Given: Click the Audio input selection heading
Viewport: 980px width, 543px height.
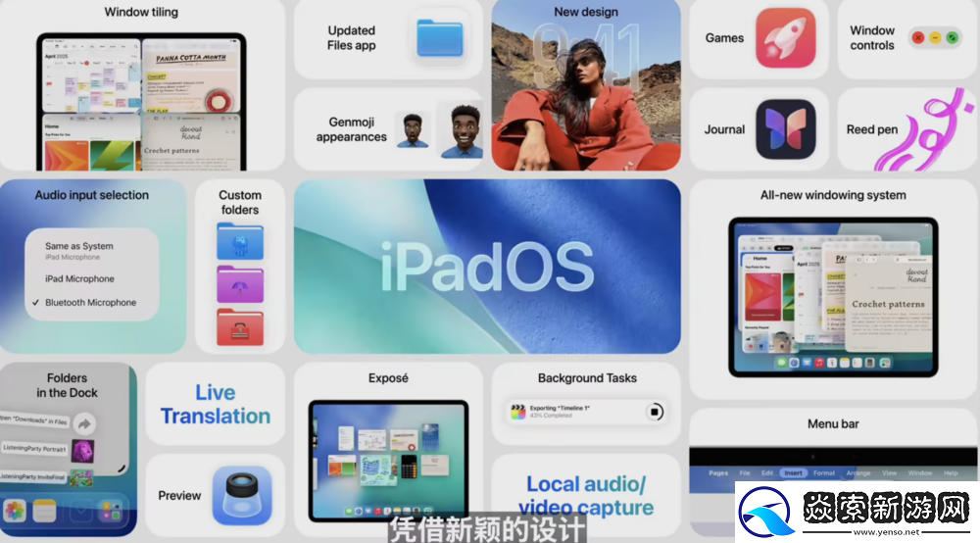Looking at the screenshot, I should coord(92,195).
